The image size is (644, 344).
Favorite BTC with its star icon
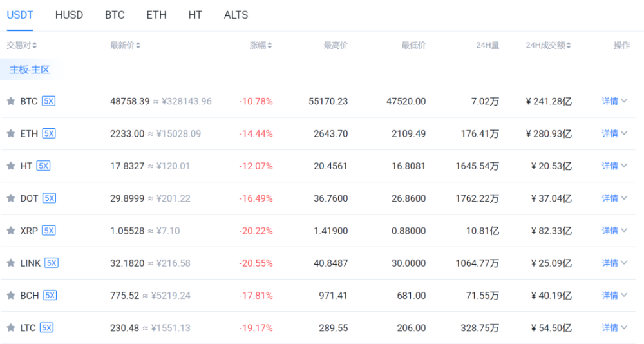[x=11, y=101]
